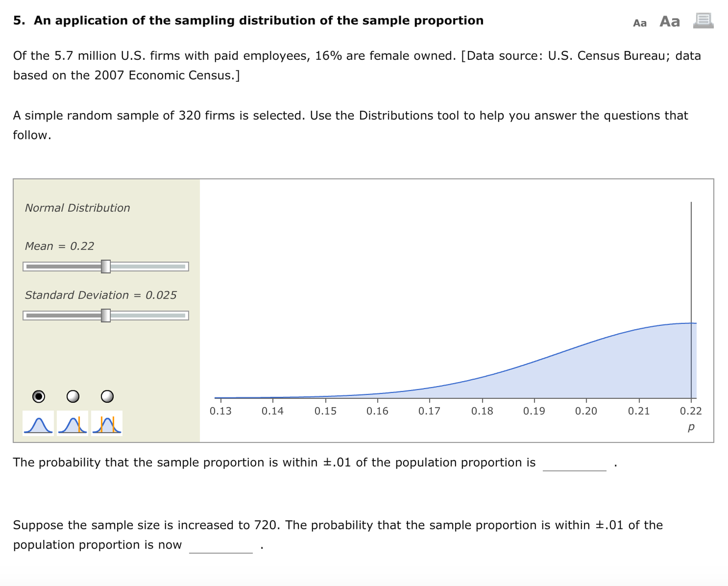Click the Mean slider handle
The height and width of the screenshot is (586, 728).
[x=106, y=266]
